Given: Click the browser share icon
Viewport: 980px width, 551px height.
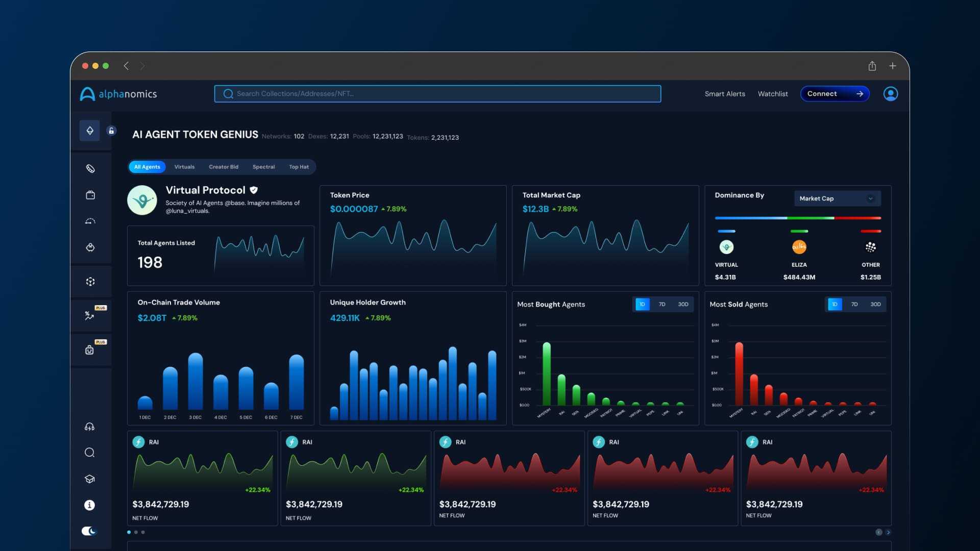Looking at the screenshot, I should (x=872, y=66).
